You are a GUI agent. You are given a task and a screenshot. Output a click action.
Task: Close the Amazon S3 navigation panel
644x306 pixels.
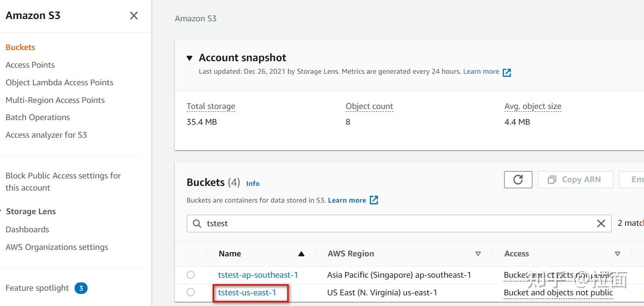tap(134, 16)
